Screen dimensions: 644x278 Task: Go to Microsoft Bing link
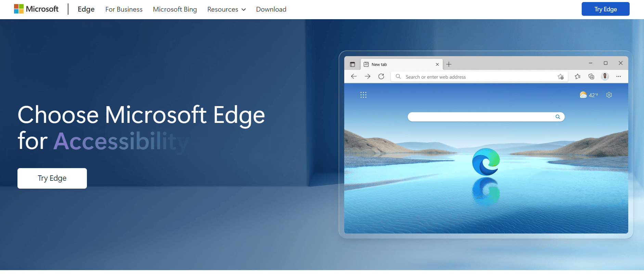pyautogui.click(x=175, y=9)
